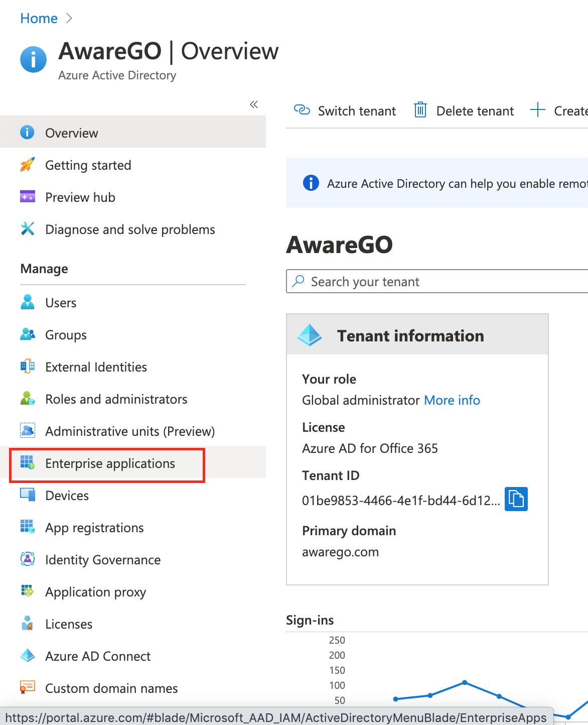Screen dimensions: 588x725
Task: Click the copy Tenant ID icon
Action: pos(516,499)
